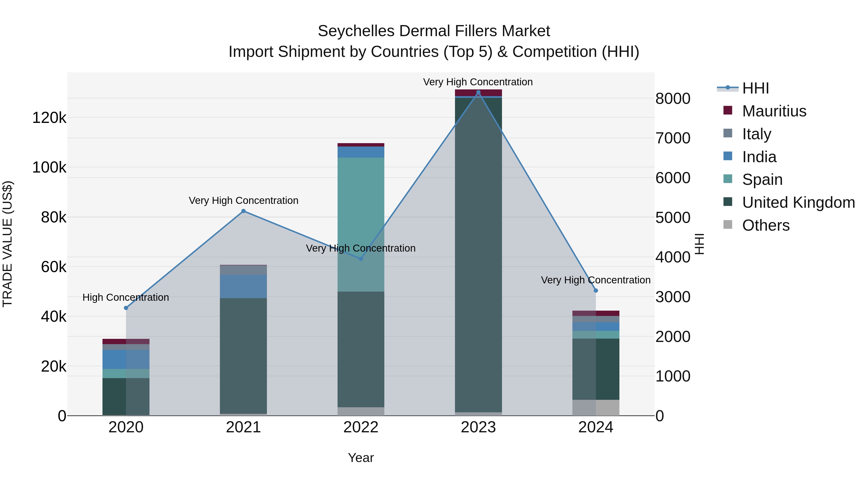Toggle the United Kingdom legend entry
This screenshot has width=868, height=488.
[x=789, y=202]
